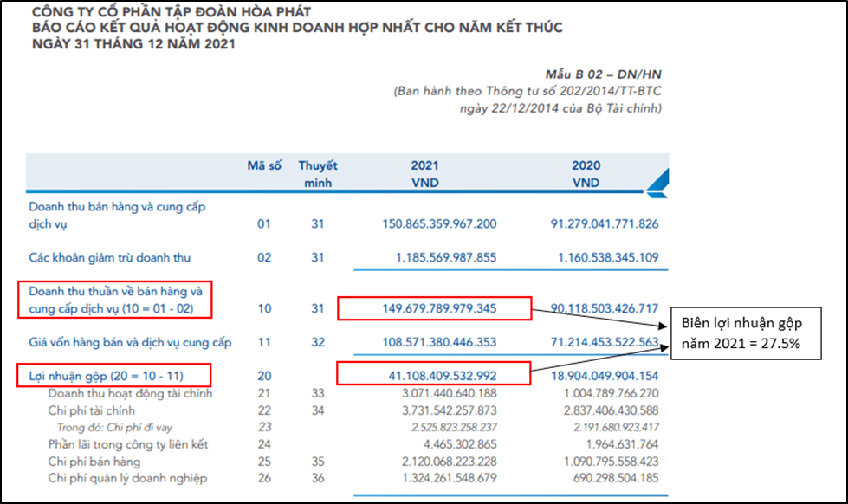848x504 pixels.
Task: Click the '2021 VND' column header
Action: click(x=425, y=174)
